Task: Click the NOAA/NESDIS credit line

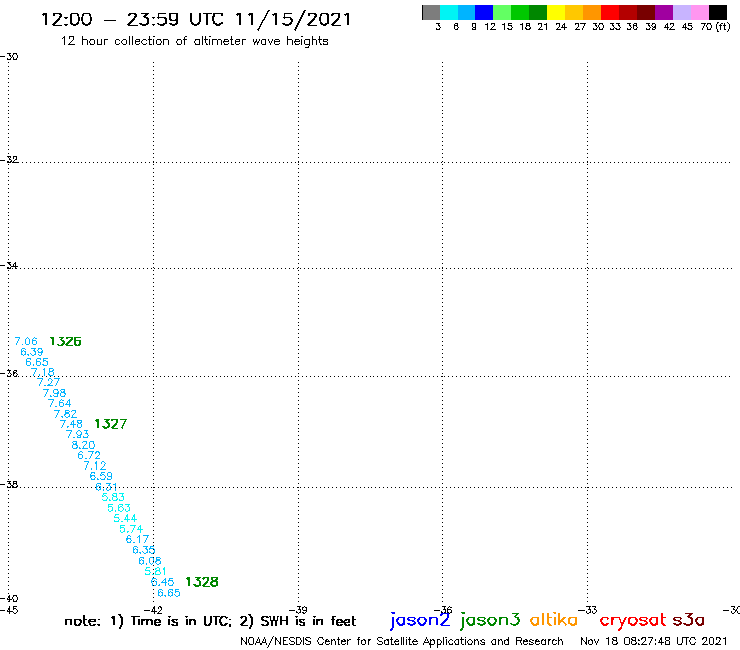Action: click(402, 642)
